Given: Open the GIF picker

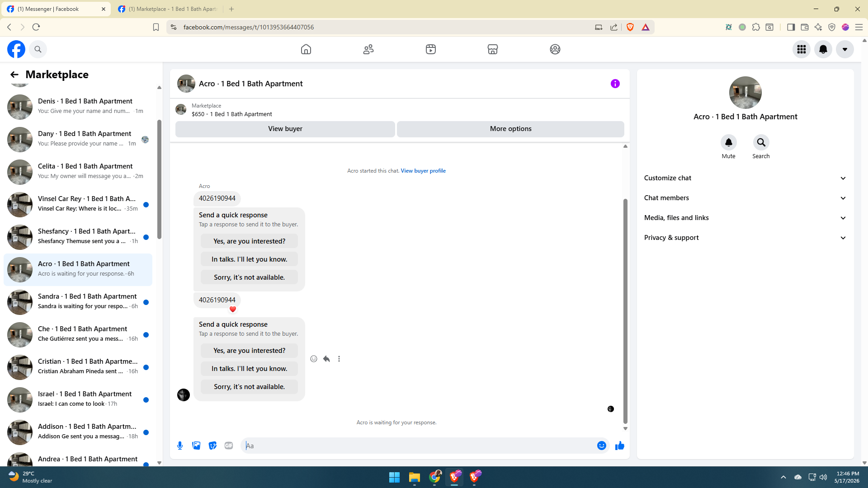Looking at the screenshot, I should (229, 446).
